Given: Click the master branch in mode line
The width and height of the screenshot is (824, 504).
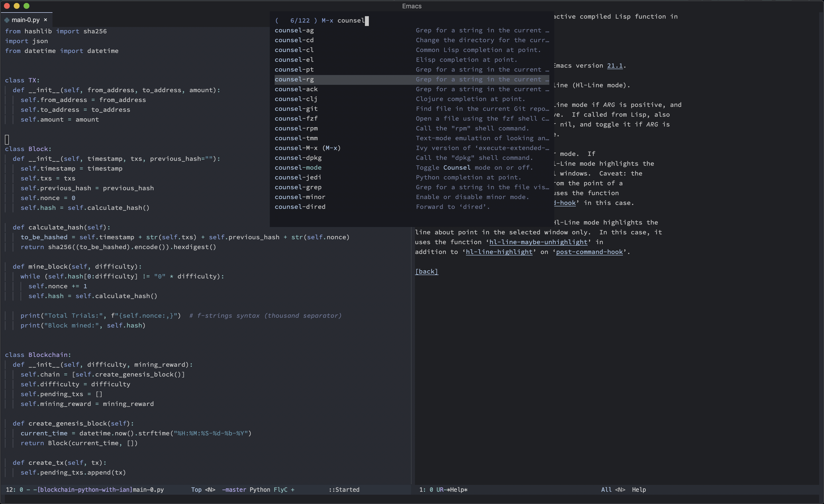Looking at the screenshot, I should point(235,490).
